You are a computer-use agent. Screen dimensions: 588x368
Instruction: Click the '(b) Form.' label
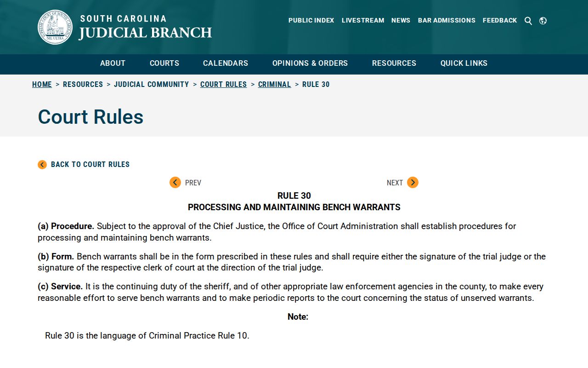(x=56, y=257)
